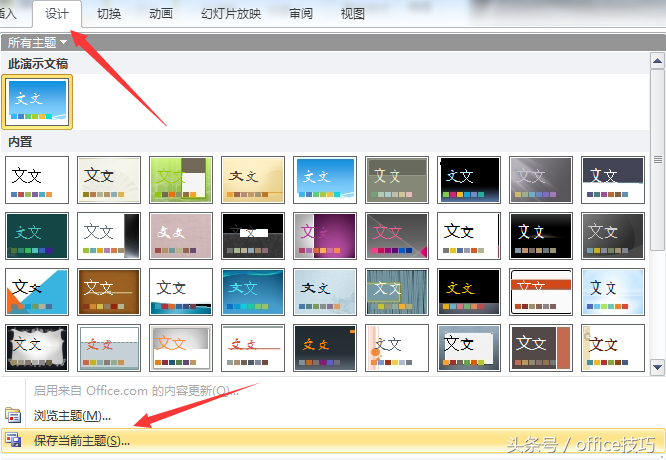The height and width of the screenshot is (460, 666).
Task: Click the gallery scrollbar down arrow
Action: click(x=657, y=367)
